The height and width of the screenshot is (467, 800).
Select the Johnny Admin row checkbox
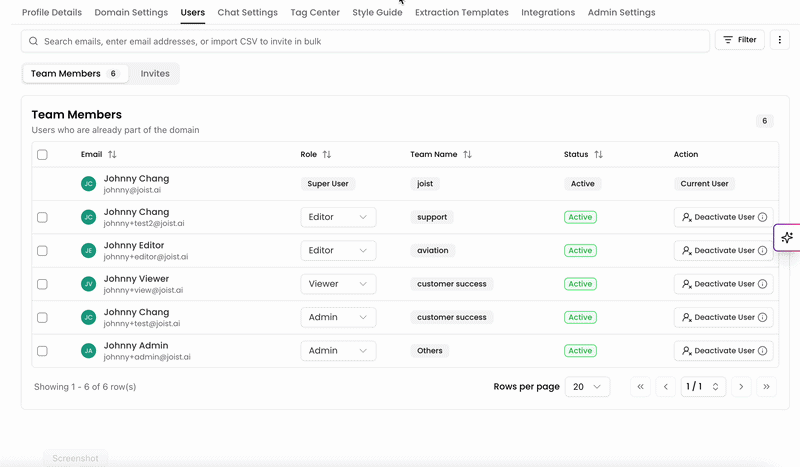[x=42, y=351]
